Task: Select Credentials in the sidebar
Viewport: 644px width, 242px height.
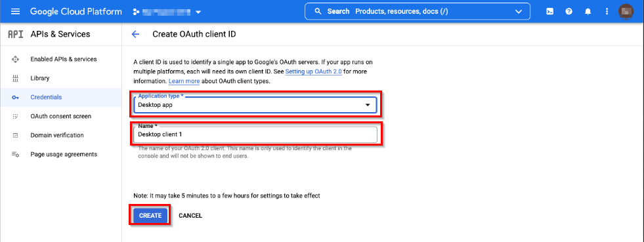Action: tap(46, 97)
